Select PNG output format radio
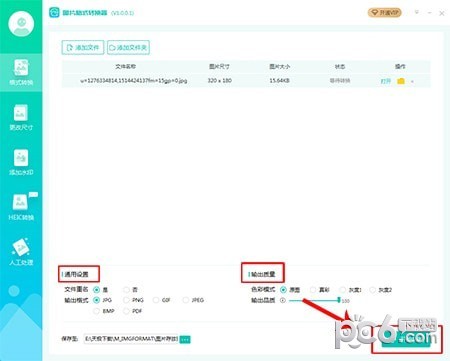This screenshot has width=450, height=361. point(126,300)
